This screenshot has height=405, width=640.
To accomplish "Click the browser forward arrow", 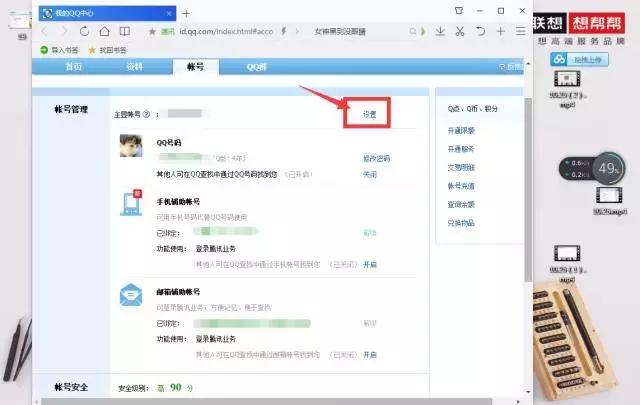I will pos(64,31).
